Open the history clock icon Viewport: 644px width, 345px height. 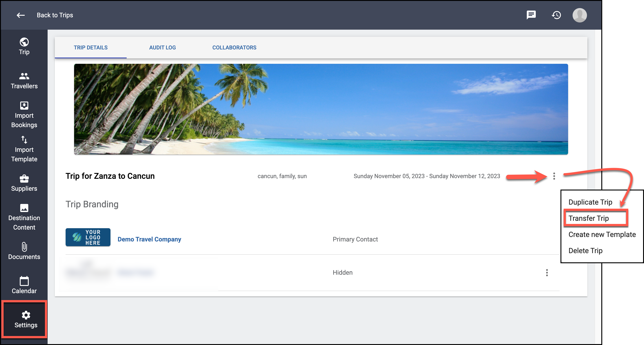556,15
